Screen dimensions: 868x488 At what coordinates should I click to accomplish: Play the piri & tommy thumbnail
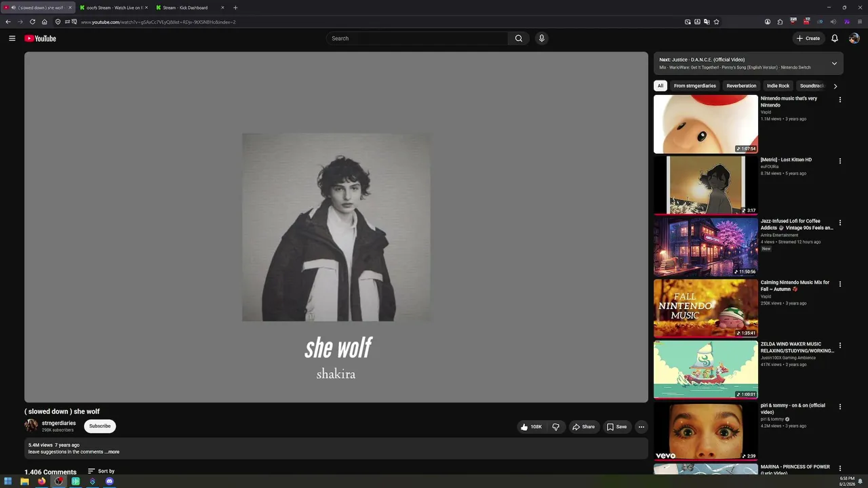tap(706, 432)
